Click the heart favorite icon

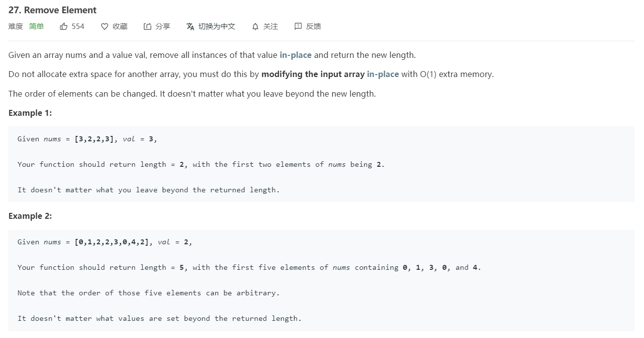[x=104, y=26]
